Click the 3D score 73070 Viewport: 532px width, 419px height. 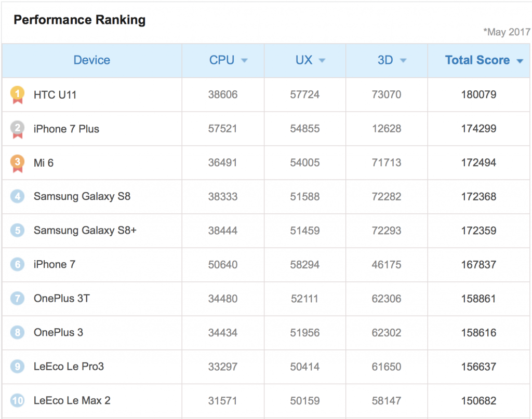pos(387,94)
